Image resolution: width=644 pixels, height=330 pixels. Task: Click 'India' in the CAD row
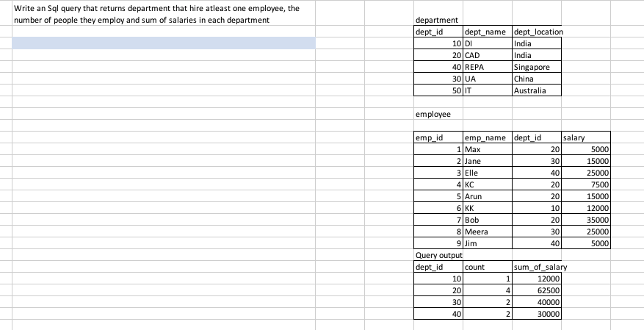tap(537, 55)
